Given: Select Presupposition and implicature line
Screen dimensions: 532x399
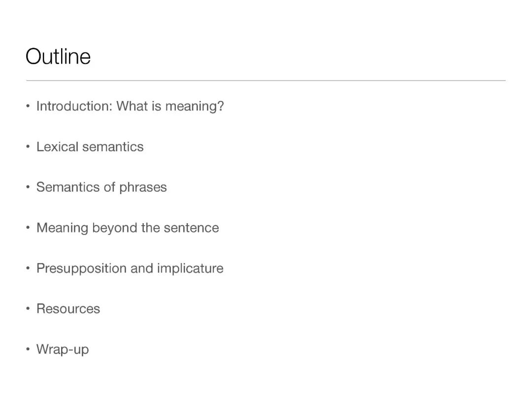Looking at the screenshot, I should point(130,269).
